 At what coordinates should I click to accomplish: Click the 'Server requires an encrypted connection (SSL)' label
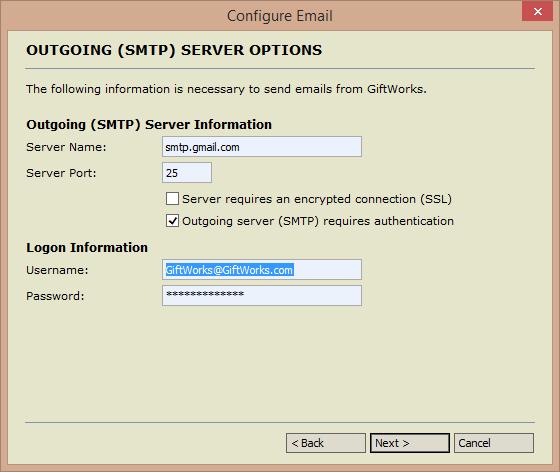(317, 199)
